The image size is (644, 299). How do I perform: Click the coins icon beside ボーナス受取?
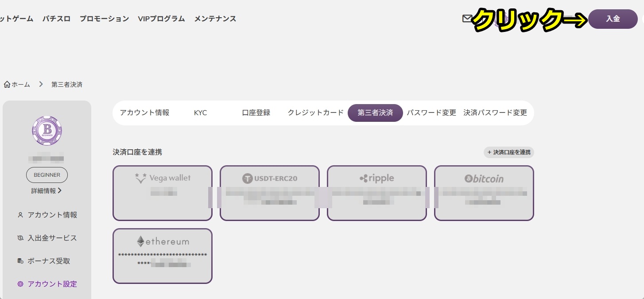(x=20, y=261)
